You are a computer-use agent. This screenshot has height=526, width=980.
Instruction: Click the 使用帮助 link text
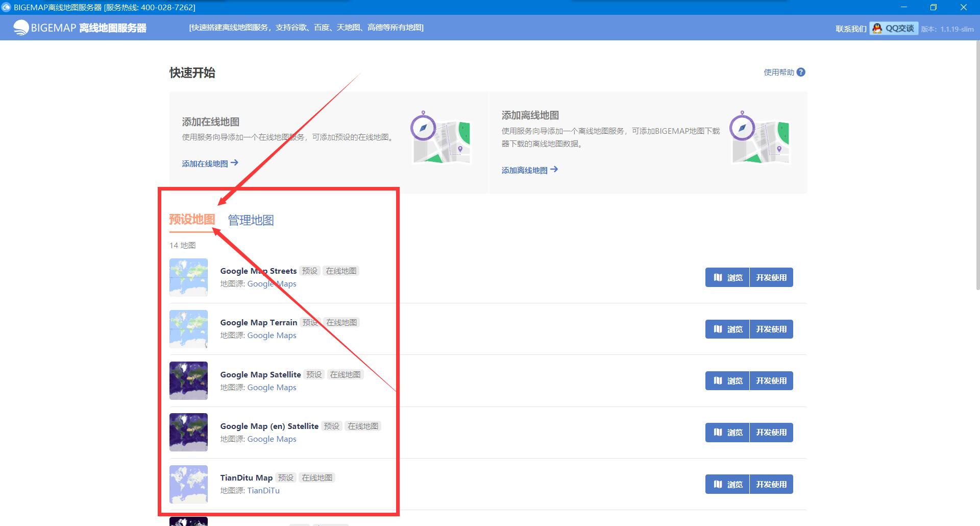tap(779, 72)
